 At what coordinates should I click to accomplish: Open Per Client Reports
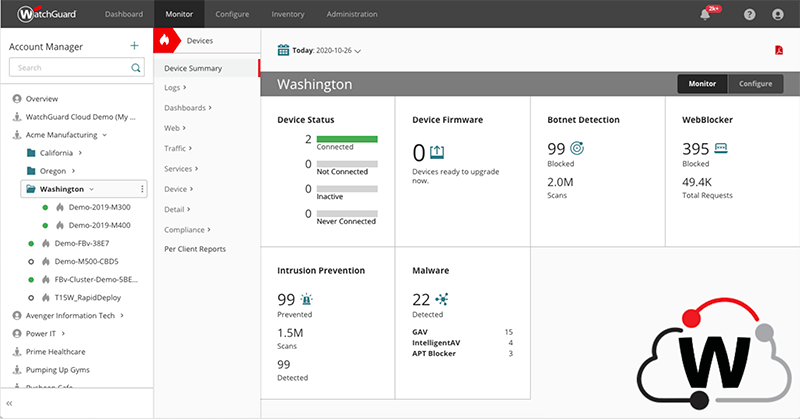pyautogui.click(x=195, y=249)
